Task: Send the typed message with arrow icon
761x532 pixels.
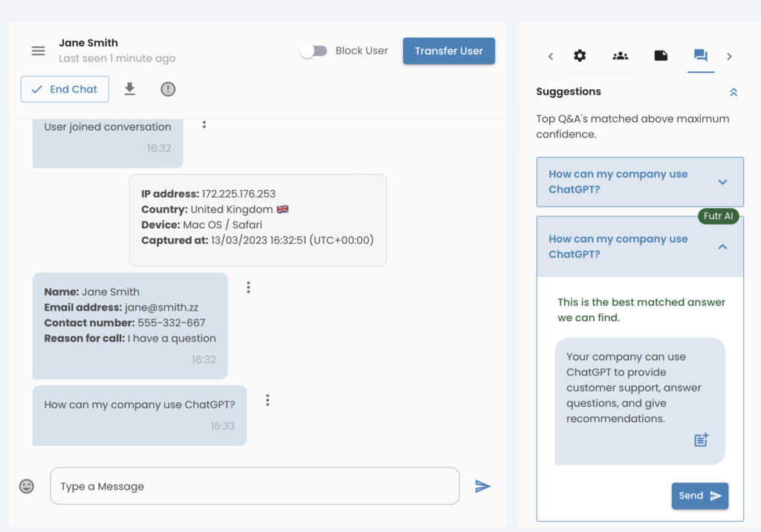Action: 482,486
